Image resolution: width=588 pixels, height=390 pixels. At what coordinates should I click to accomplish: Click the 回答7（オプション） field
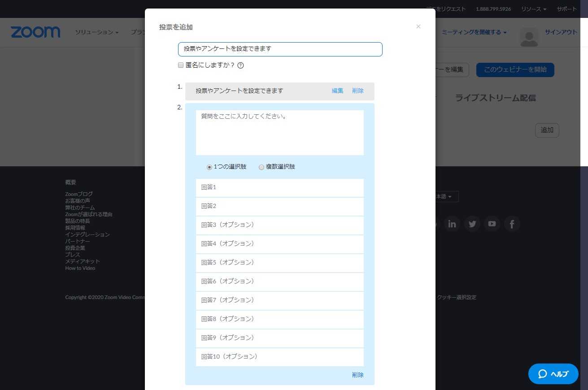point(280,301)
